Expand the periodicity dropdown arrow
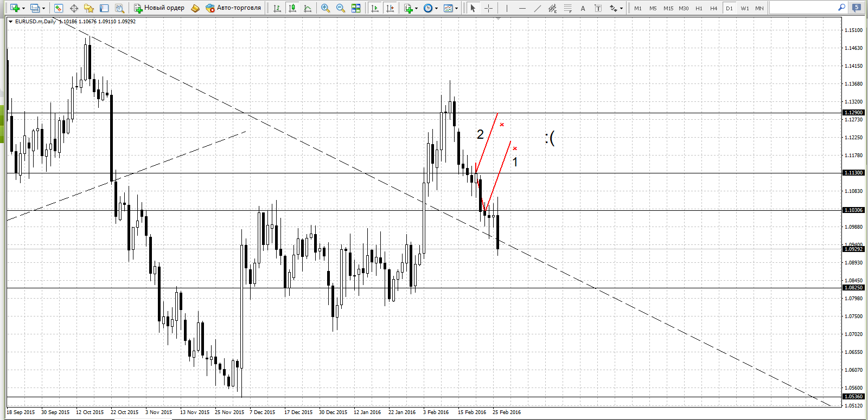Screen dimensions: 868x420 [x=436, y=9]
